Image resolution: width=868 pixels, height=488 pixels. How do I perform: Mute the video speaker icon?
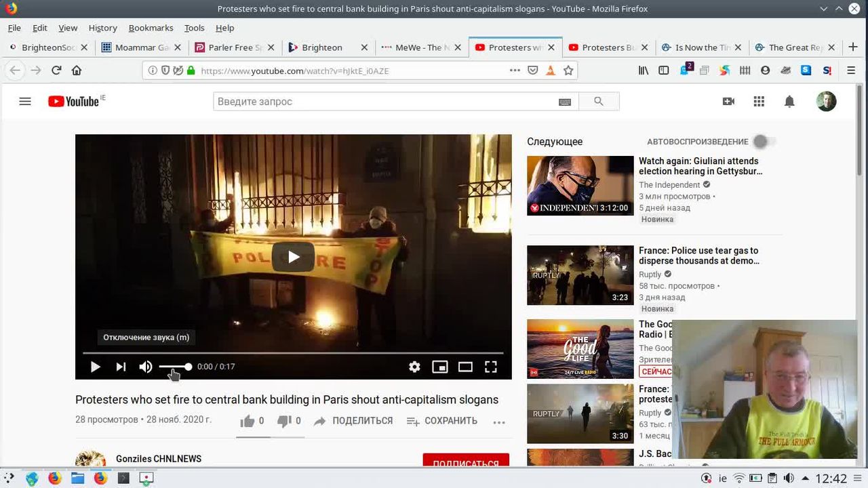(x=146, y=367)
